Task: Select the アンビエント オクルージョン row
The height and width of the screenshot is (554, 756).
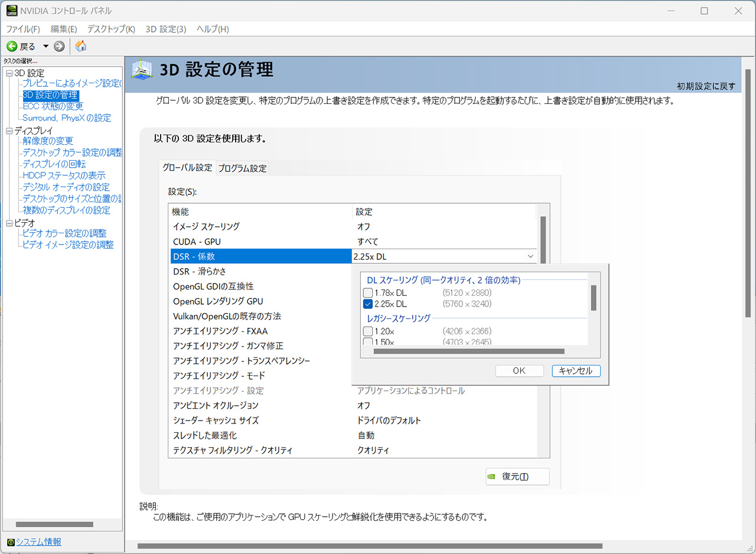Action: pyautogui.click(x=353, y=405)
